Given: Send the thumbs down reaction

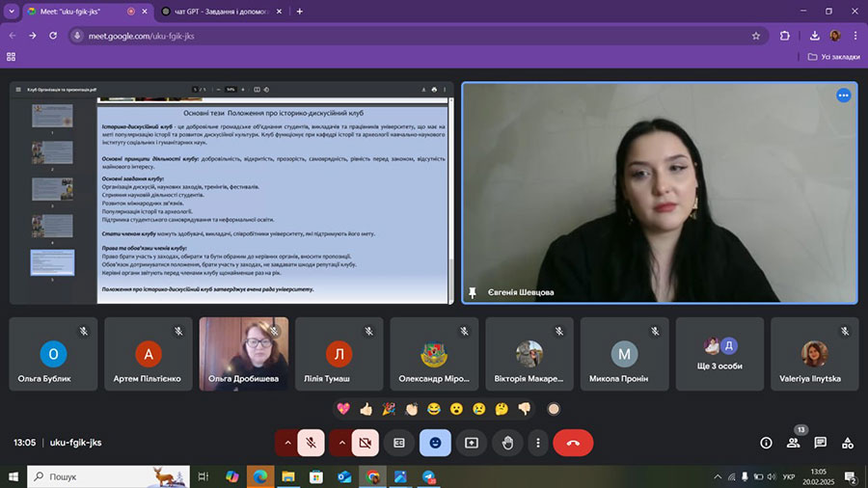Looking at the screenshot, I should click(x=525, y=409).
